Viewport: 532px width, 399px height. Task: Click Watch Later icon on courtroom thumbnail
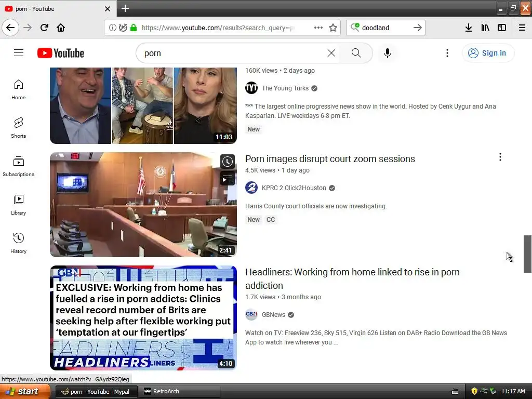click(x=228, y=162)
